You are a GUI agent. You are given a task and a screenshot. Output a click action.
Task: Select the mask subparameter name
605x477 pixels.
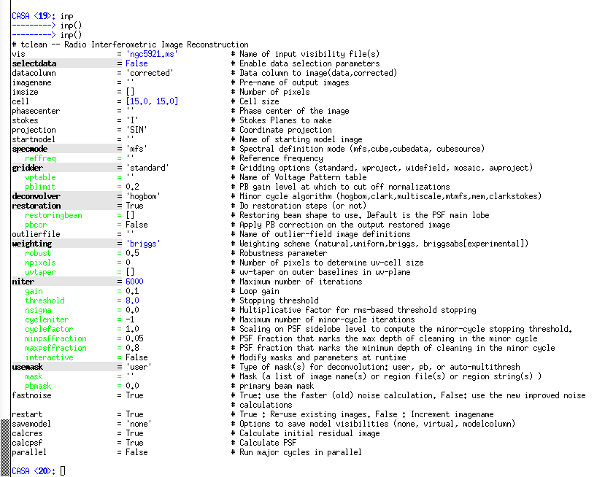(x=33, y=377)
